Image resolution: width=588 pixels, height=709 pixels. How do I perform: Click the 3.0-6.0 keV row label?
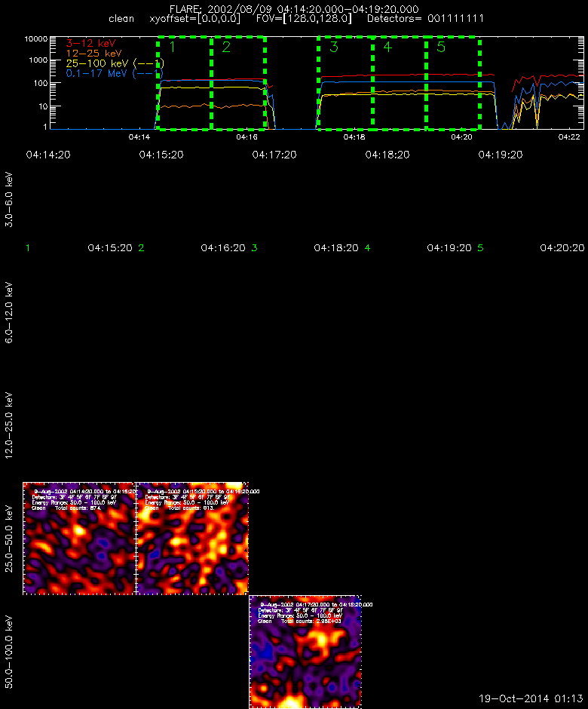pyautogui.click(x=8, y=199)
